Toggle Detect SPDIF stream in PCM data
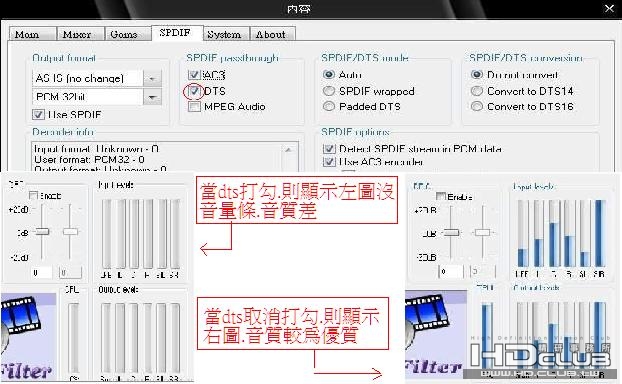 (329, 149)
